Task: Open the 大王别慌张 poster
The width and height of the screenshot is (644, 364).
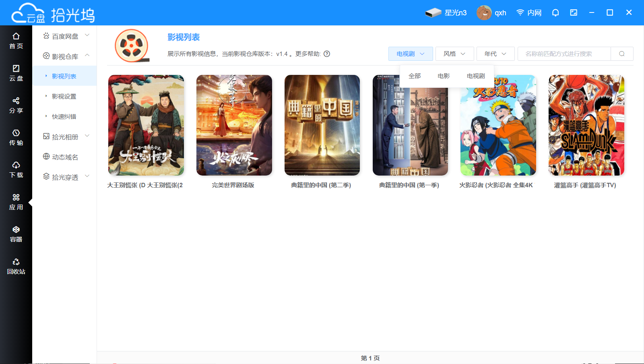Action: pos(146,125)
